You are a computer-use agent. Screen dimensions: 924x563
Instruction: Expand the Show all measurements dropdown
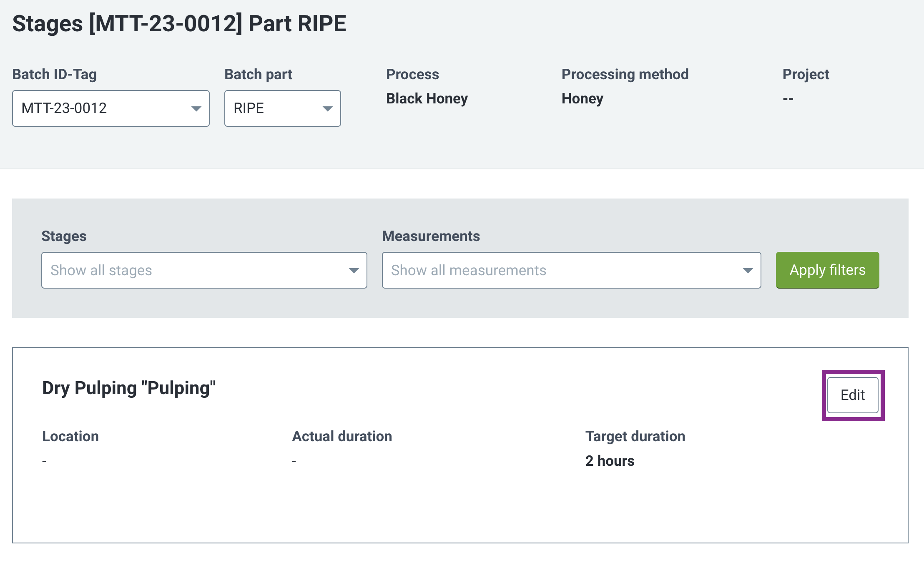click(572, 270)
